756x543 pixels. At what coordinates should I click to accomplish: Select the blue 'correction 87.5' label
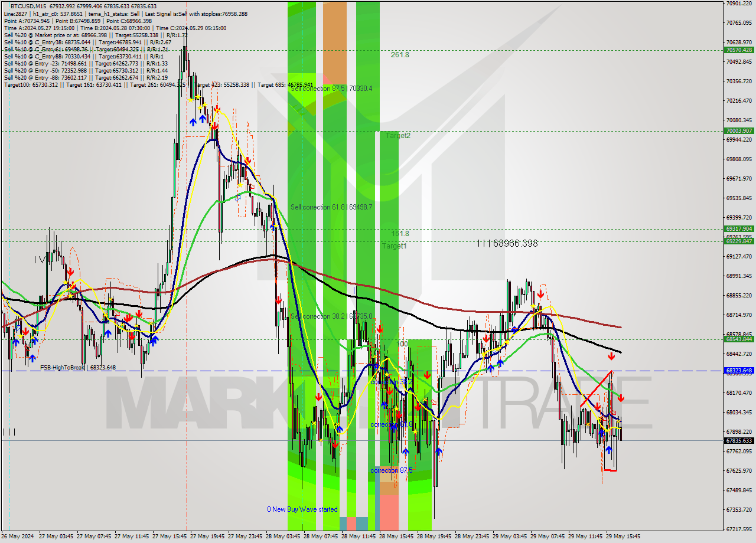coord(391,470)
